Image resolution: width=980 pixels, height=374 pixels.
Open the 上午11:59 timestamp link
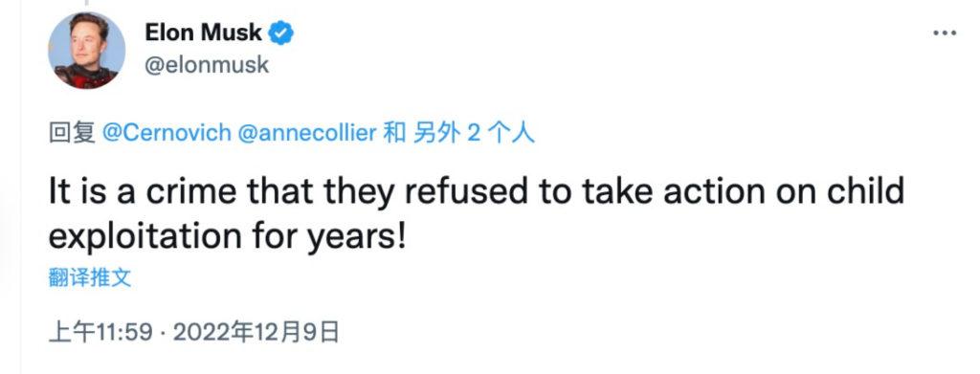(x=100, y=332)
